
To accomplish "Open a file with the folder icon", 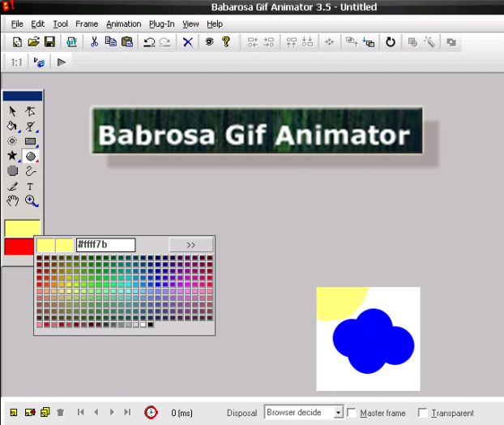I will (x=33, y=42).
